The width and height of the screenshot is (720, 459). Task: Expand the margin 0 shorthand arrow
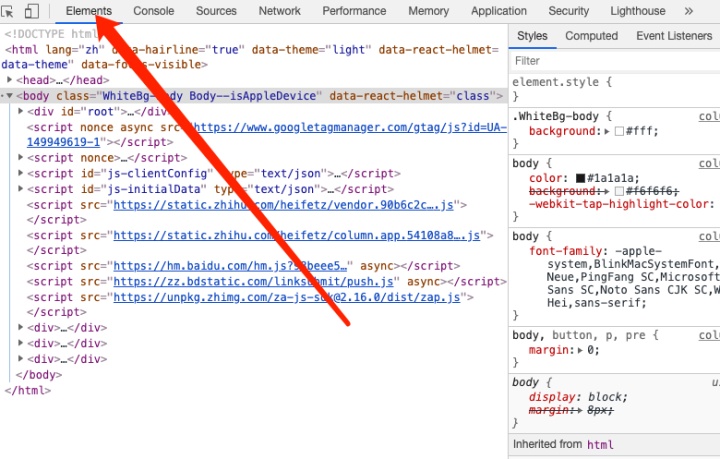(x=580, y=350)
